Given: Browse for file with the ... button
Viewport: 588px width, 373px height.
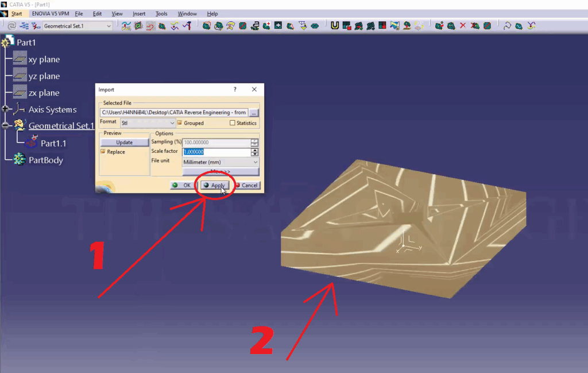Looking at the screenshot, I should click(254, 113).
